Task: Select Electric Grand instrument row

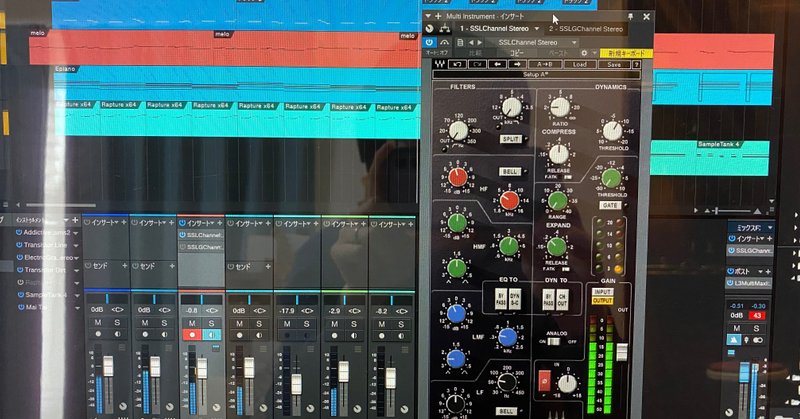Action: click(48, 258)
